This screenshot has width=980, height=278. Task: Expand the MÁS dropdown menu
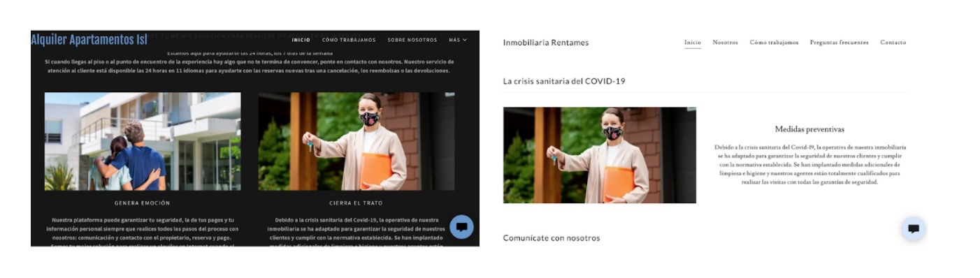tap(458, 40)
